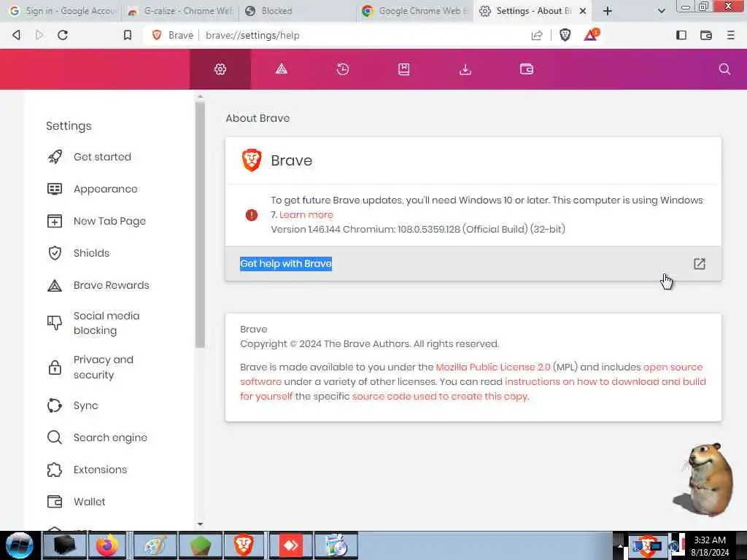
Task: Click the Windows Start button
Action: [x=19, y=545]
